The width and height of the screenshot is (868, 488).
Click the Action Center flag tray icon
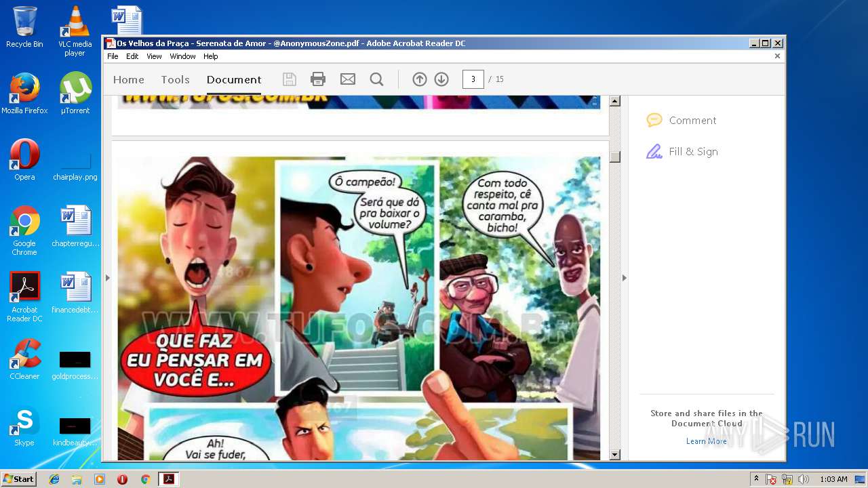click(x=771, y=479)
